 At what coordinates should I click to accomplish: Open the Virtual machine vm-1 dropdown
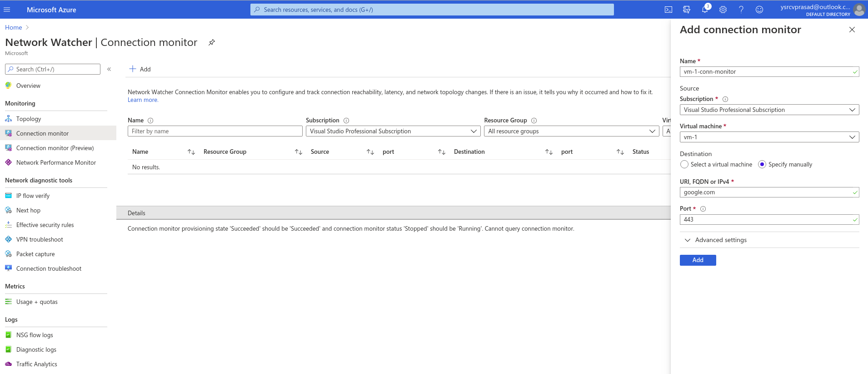click(x=769, y=137)
